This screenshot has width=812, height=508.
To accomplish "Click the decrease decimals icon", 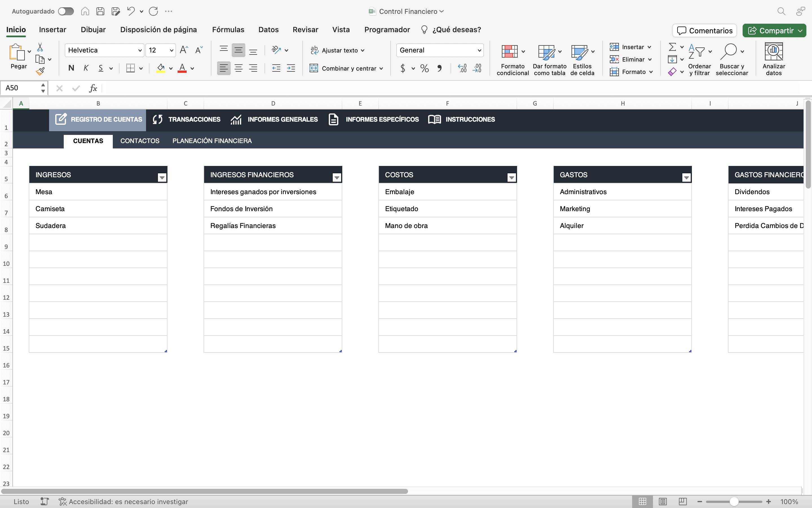I will click(x=477, y=68).
